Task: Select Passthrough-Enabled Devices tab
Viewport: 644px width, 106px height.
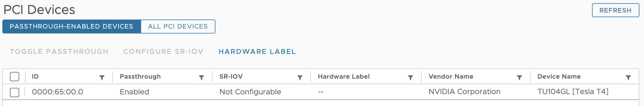Action: click(71, 27)
